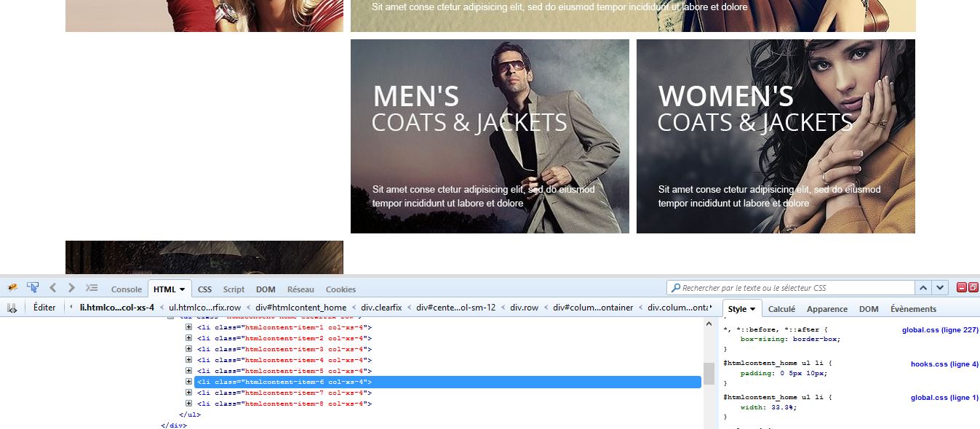Open the Firebug command line icon
Viewport: 980px width, 429px height.
click(92, 288)
